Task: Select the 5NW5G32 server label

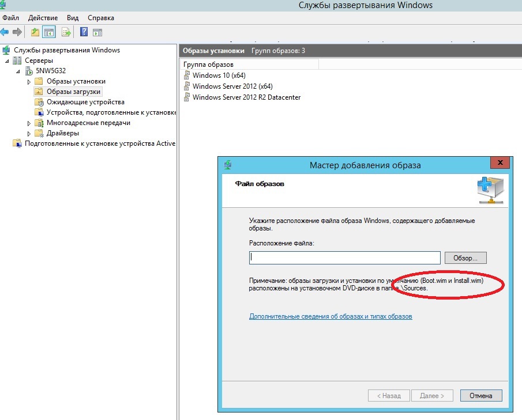Action: pos(51,71)
